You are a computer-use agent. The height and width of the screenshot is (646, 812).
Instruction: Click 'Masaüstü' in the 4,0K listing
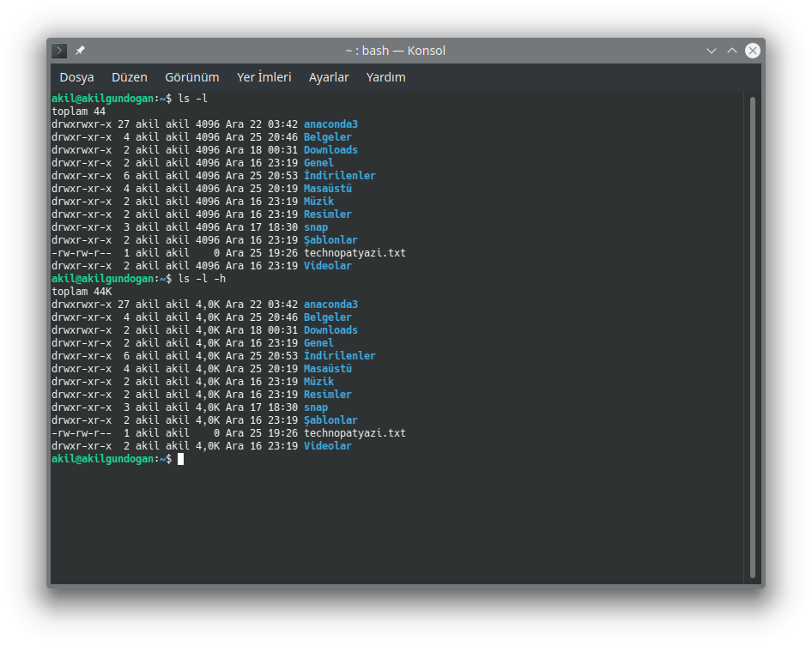[328, 369]
